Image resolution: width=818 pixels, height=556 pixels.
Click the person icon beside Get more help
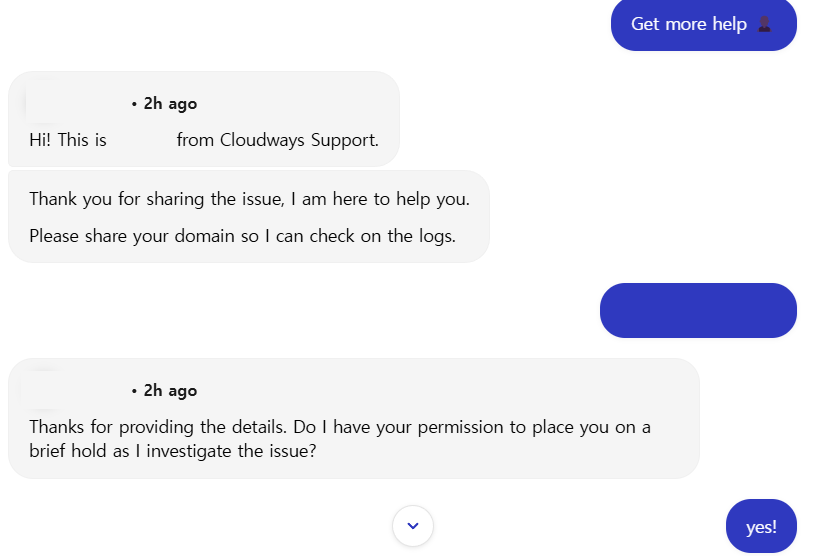click(x=765, y=24)
